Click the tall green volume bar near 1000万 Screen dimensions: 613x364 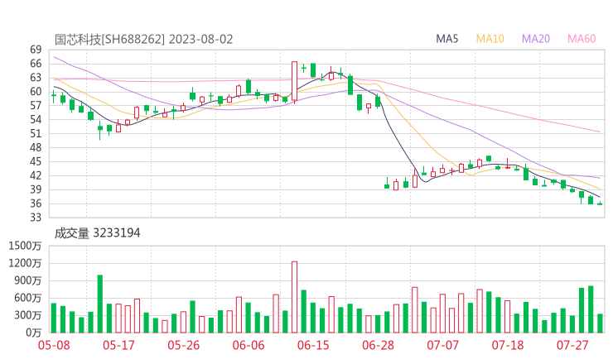click(100, 304)
